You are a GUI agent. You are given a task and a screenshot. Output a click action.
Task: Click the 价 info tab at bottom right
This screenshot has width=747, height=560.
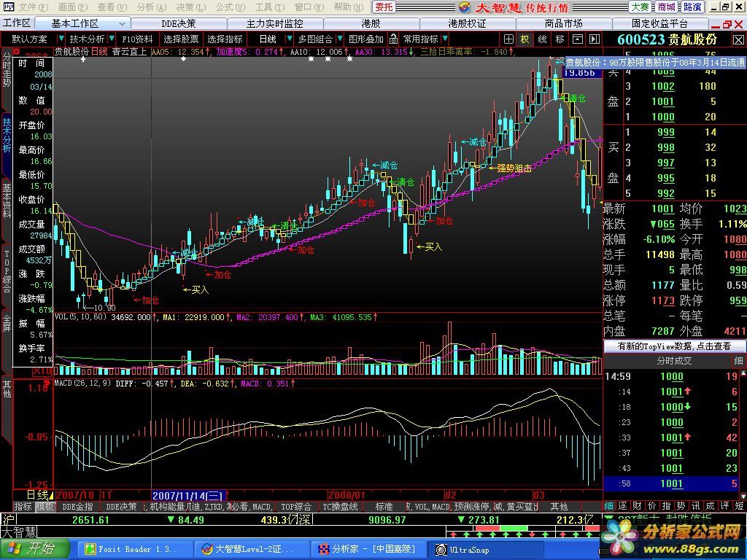(x=651, y=506)
